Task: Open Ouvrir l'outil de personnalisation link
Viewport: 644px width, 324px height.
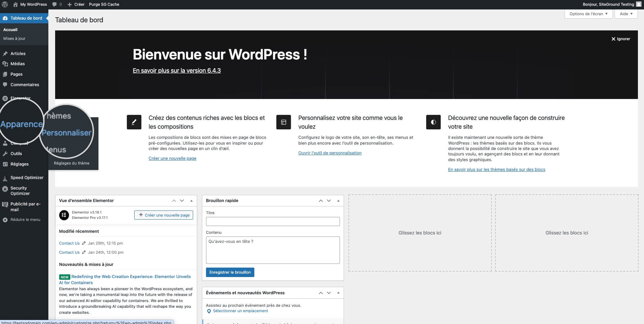Action: (x=330, y=153)
